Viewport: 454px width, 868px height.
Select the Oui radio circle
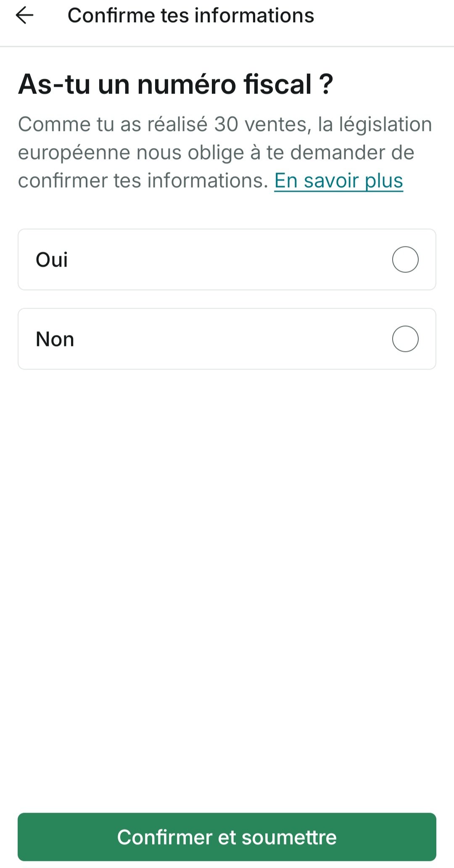pos(405,260)
